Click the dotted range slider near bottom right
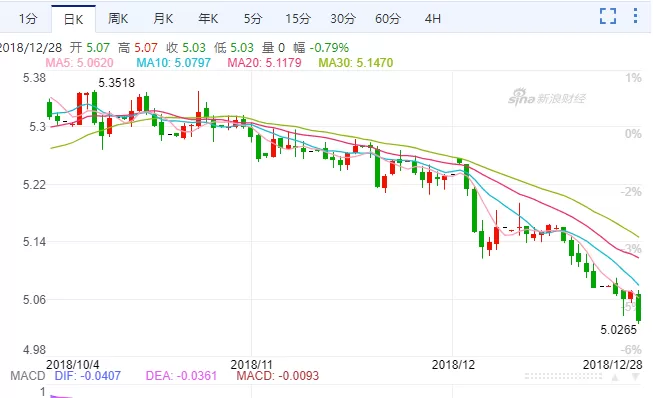This screenshot has height=398, width=653. pos(563,376)
